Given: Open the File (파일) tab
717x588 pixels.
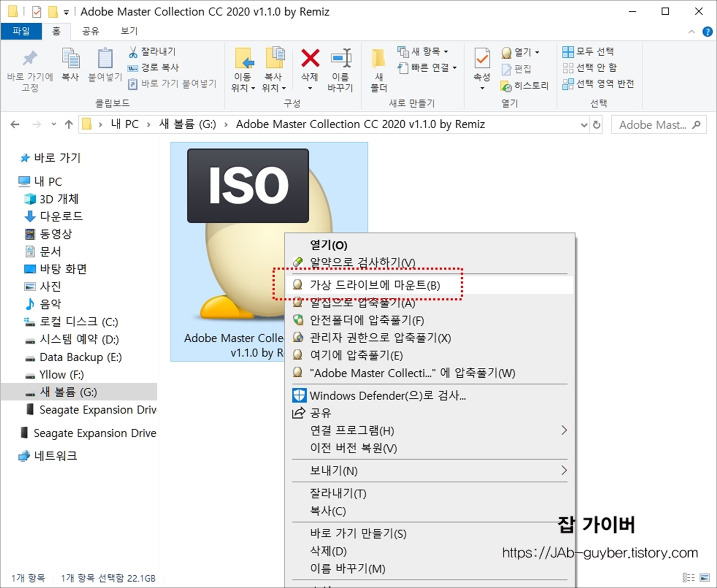Looking at the screenshot, I should [x=21, y=31].
